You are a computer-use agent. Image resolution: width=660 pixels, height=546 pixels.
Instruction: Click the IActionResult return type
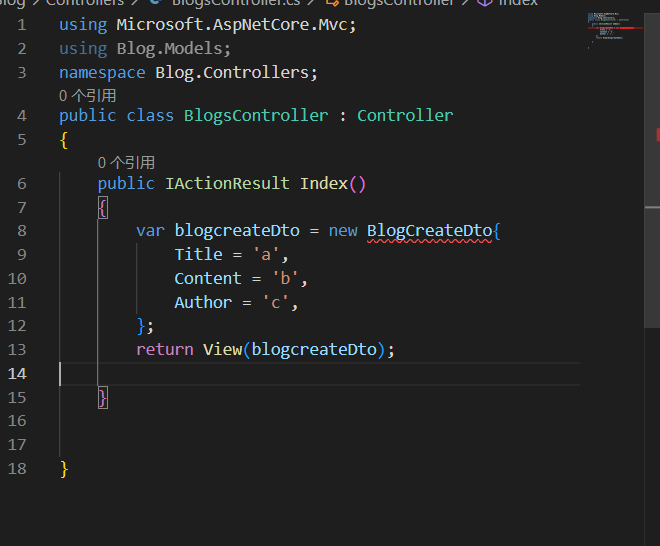(x=226, y=184)
